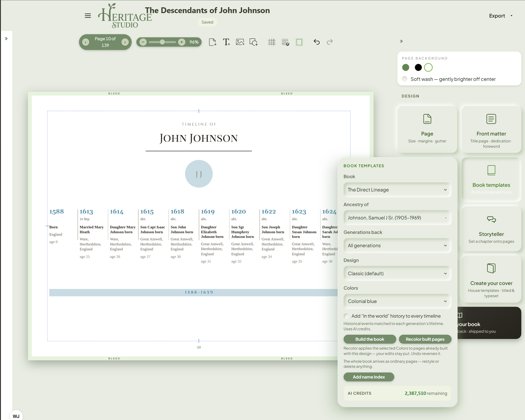Click the Heritage Studio logo

point(125,16)
